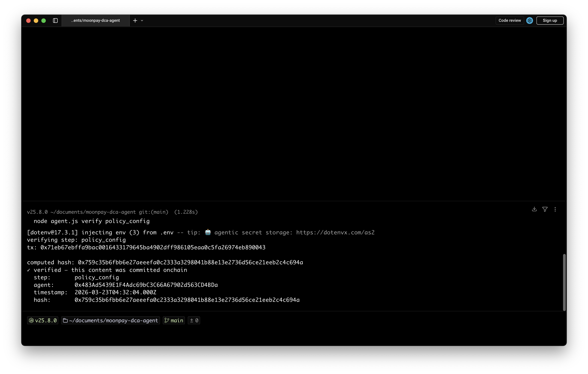Expand the new tab options chevron
The width and height of the screenshot is (588, 374).
[142, 20]
